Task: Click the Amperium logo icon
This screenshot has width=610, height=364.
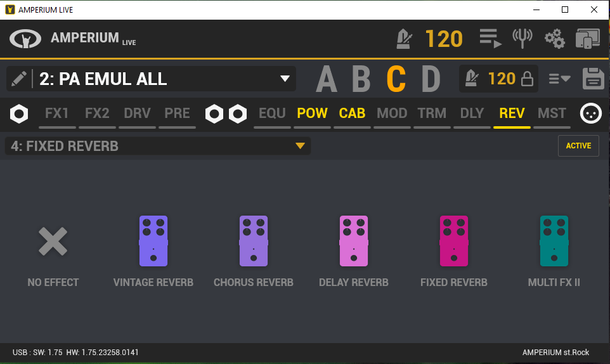Action: click(x=25, y=39)
